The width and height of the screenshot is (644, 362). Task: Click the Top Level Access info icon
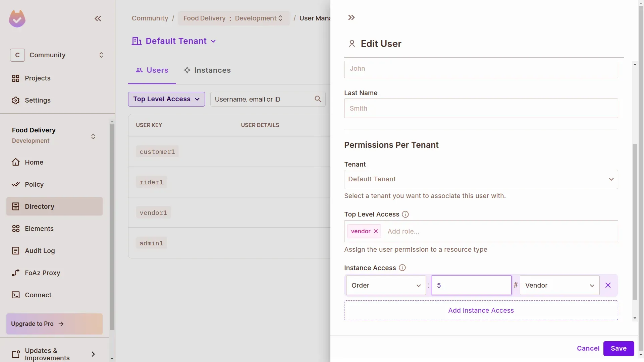(405, 215)
